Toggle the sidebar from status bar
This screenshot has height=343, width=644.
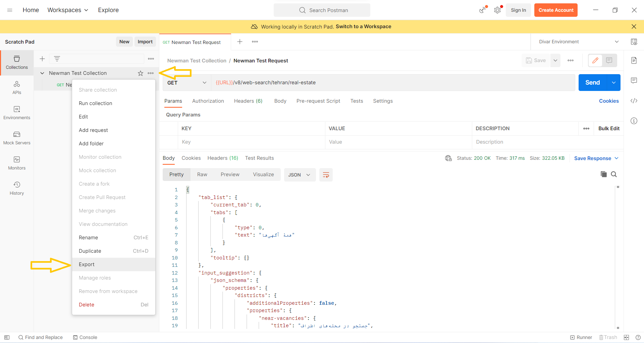click(x=7, y=337)
